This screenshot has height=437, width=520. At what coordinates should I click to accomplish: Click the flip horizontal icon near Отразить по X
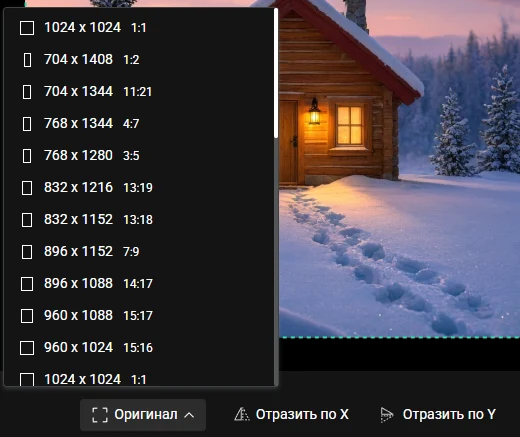[242, 415]
